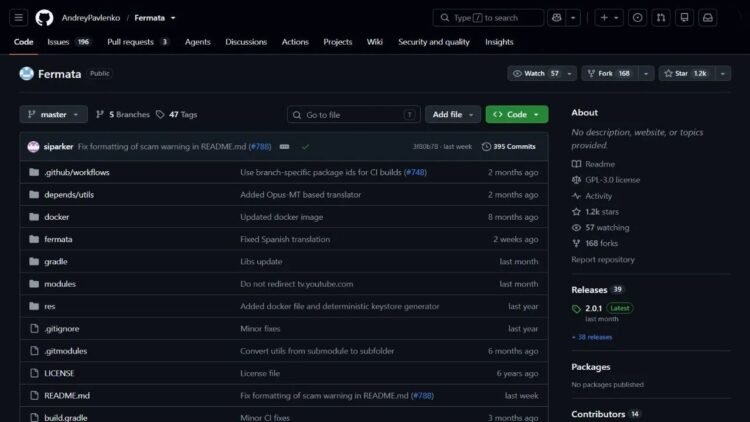Expand the commit message ellipsis

pos(284,146)
